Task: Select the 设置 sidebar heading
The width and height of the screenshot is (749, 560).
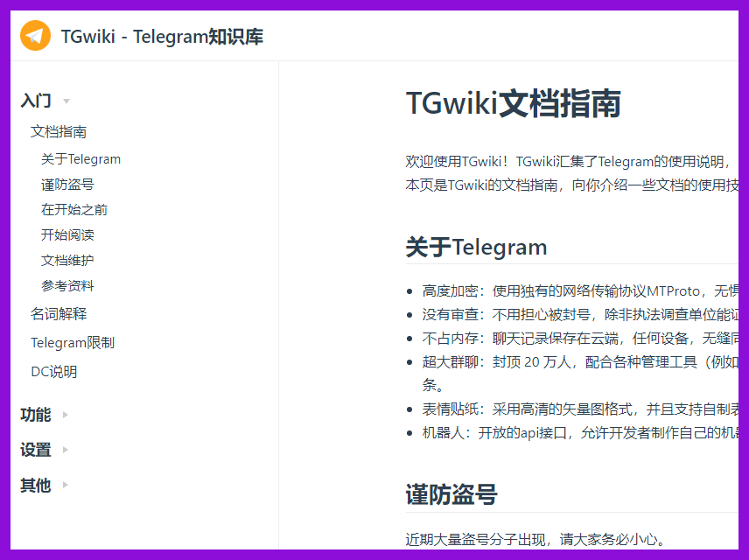Action: click(x=36, y=450)
